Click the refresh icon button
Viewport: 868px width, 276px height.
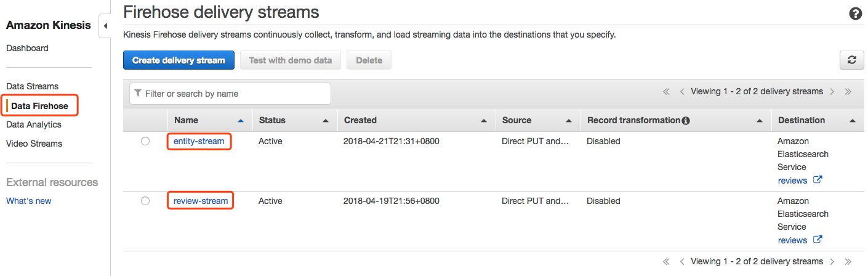[x=851, y=60]
